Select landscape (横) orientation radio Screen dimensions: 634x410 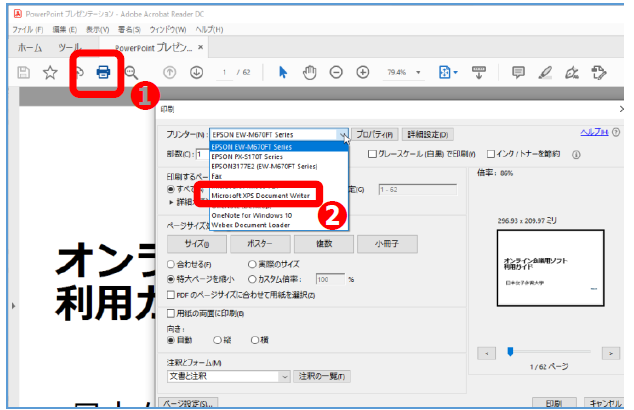click(255, 340)
